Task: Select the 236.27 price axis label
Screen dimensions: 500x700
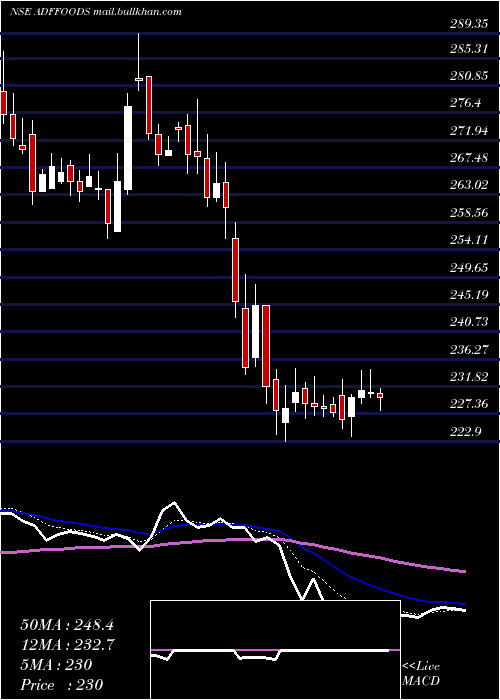Action: pyautogui.click(x=469, y=349)
